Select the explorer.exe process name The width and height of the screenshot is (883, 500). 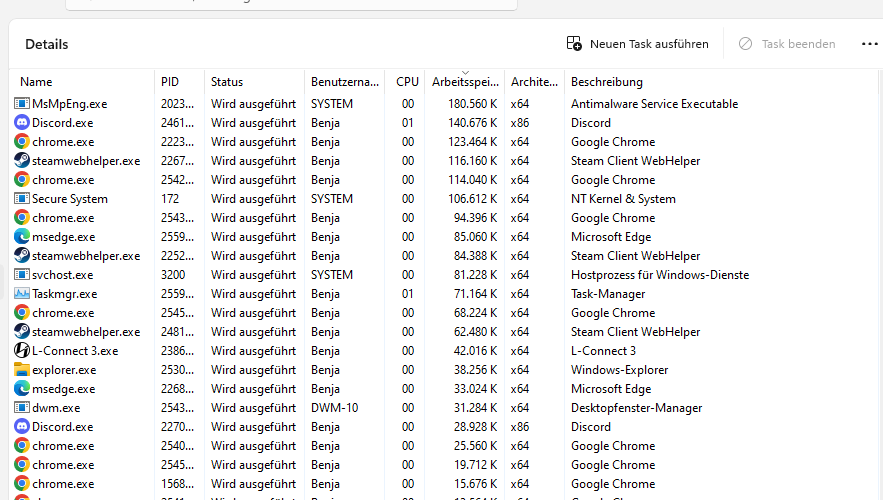(x=64, y=370)
